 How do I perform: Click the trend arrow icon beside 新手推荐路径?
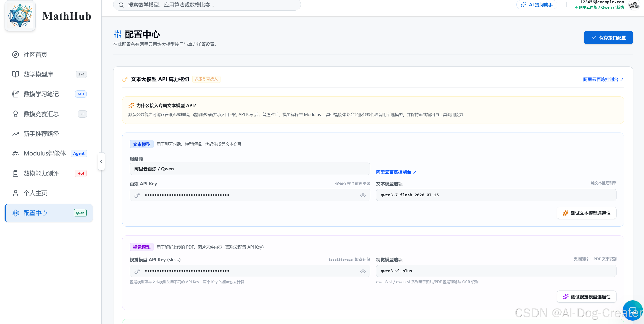pyautogui.click(x=16, y=134)
